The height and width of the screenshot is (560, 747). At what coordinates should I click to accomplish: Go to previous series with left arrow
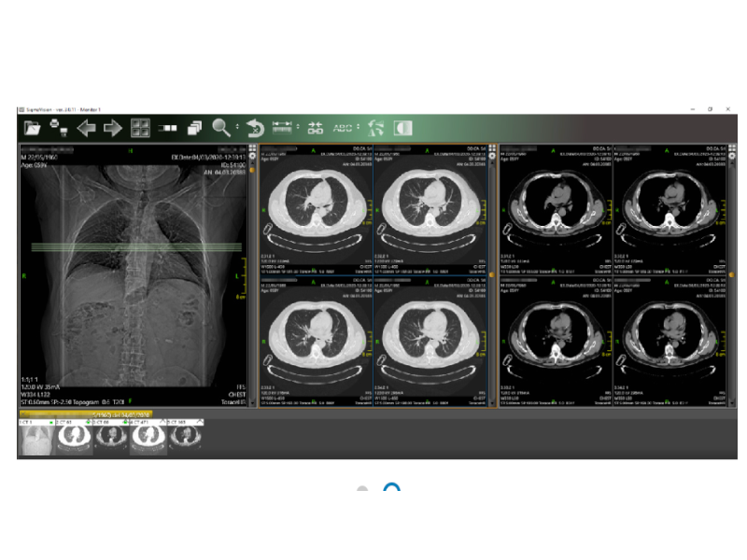[x=86, y=128]
